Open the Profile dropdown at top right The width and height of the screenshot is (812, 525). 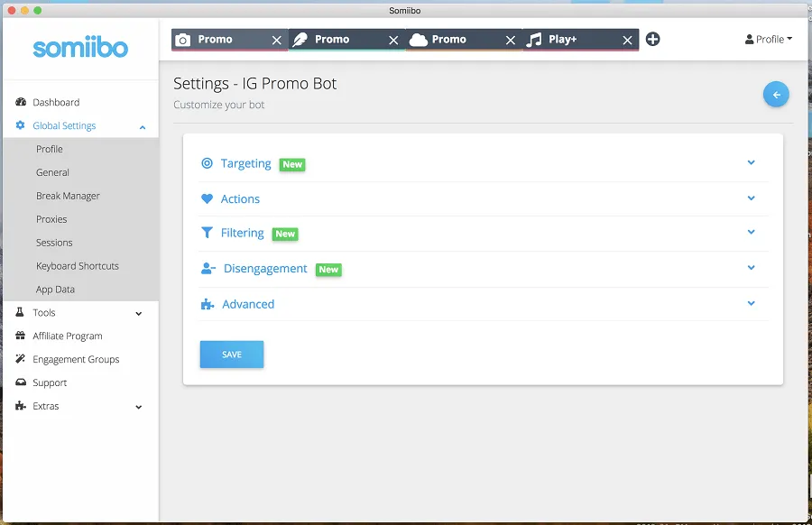click(769, 39)
